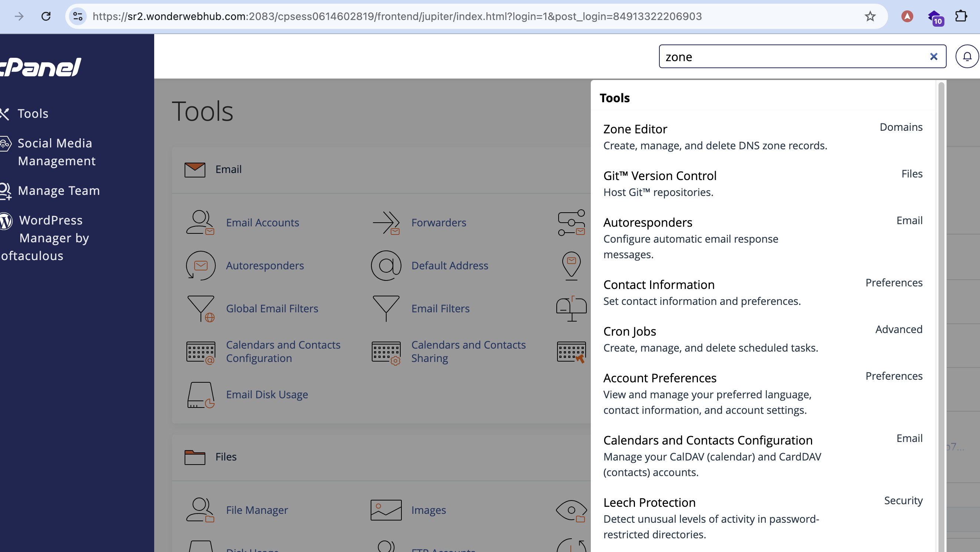Click the notifications bell icon

(x=967, y=57)
